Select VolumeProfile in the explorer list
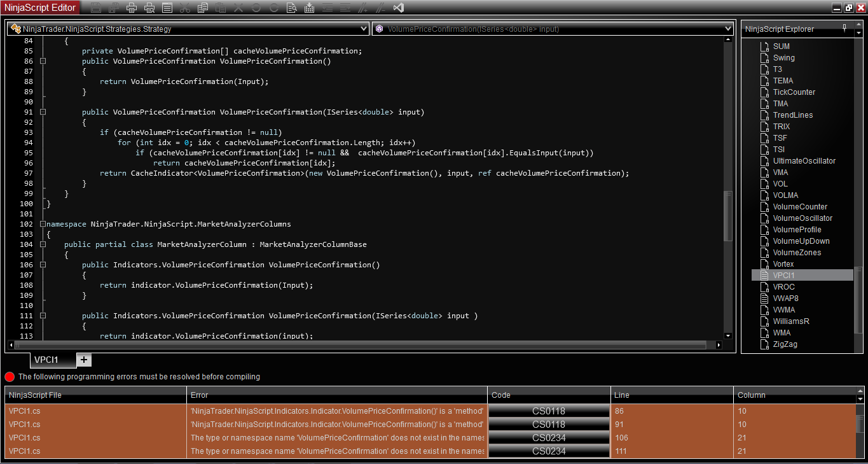 797,230
